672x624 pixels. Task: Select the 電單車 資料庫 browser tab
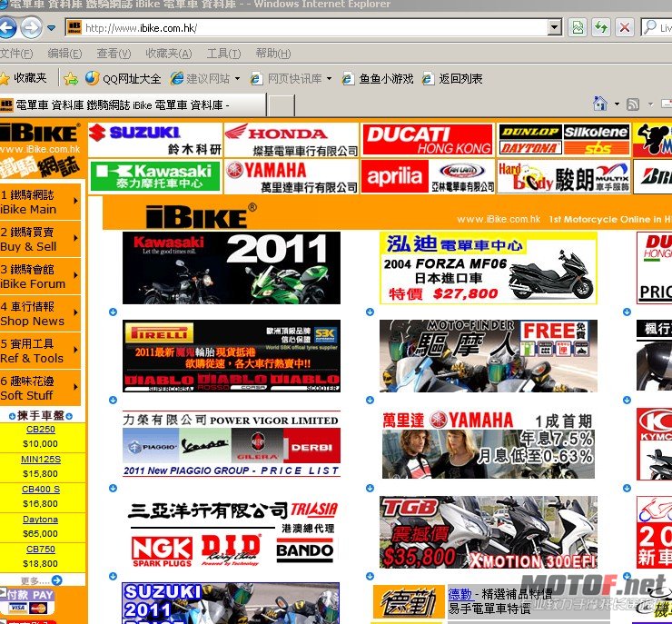(133, 105)
